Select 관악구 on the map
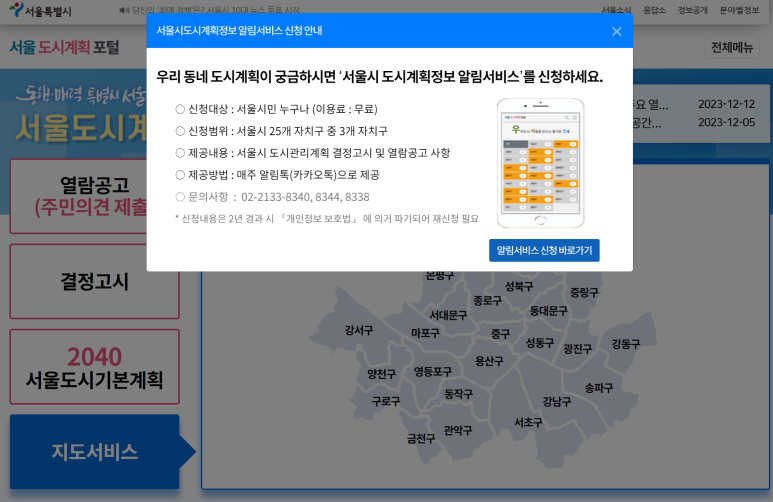The width and height of the screenshot is (773, 502). [457, 430]
